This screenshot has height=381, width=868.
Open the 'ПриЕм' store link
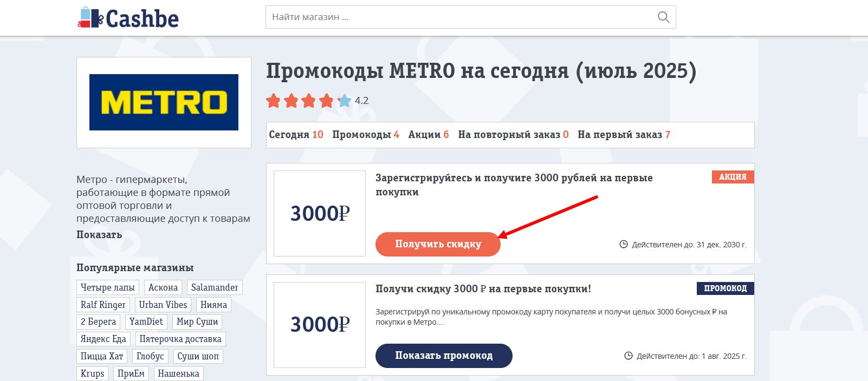131,373
